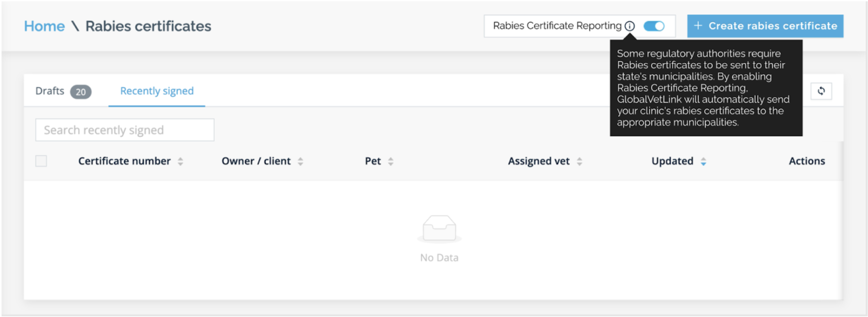Click the Drafts count badge 20
This screenshot has width=868, height=317.
point(81,92)
